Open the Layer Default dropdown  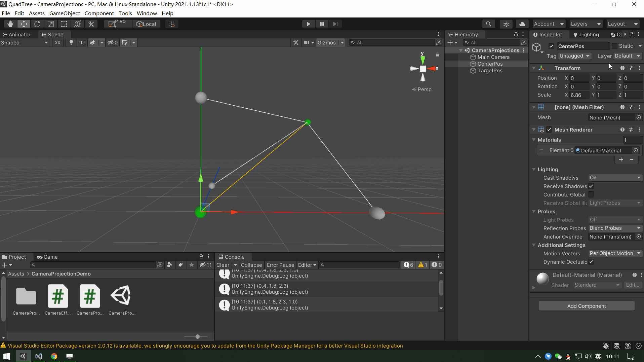pos(628,56)
